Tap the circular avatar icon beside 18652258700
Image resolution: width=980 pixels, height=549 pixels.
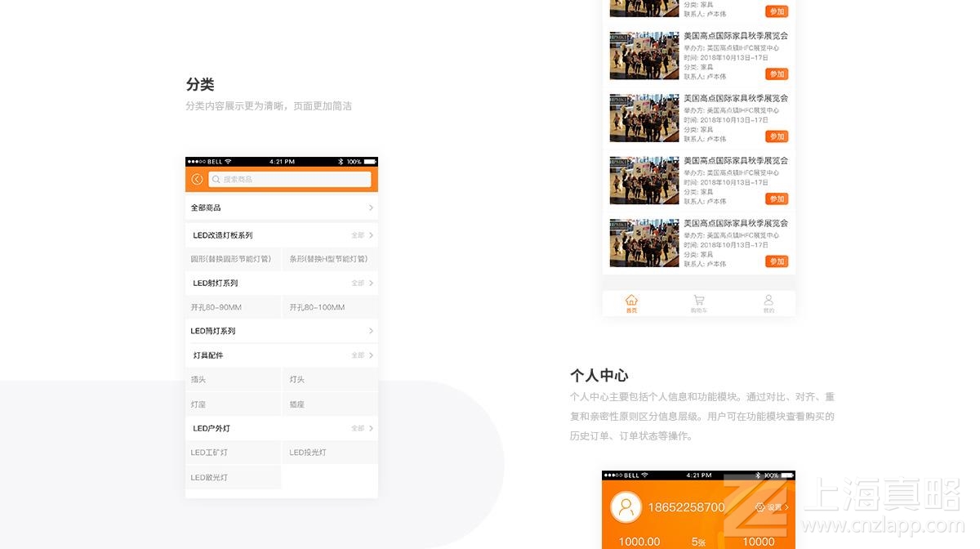(626, 508)
